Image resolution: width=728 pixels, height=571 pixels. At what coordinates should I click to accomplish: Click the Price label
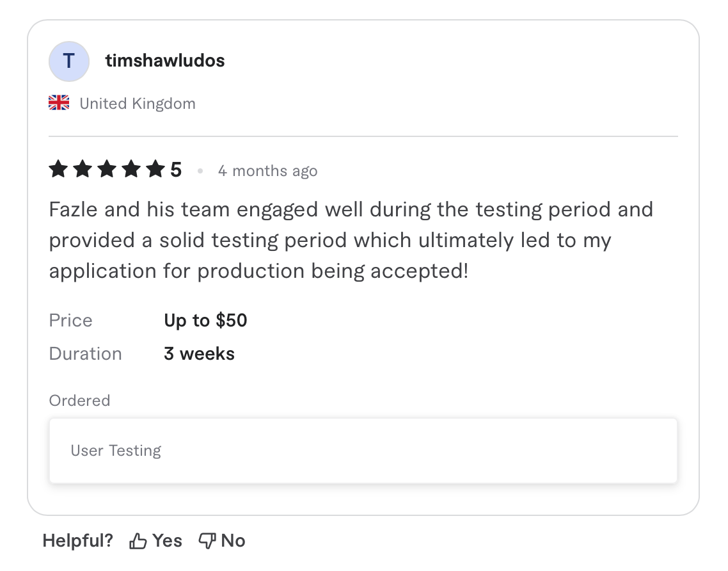tap(70, 320)
